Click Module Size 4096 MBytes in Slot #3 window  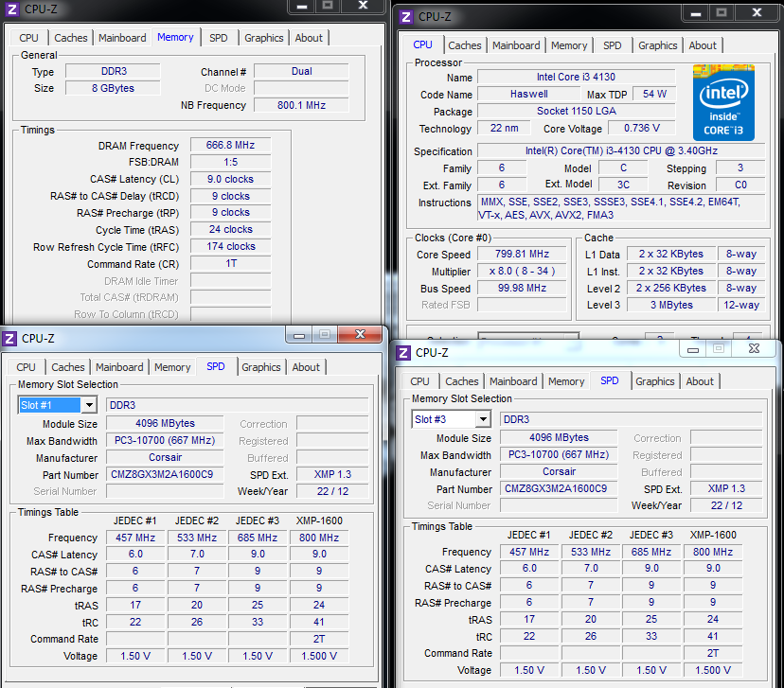[559, 437]
